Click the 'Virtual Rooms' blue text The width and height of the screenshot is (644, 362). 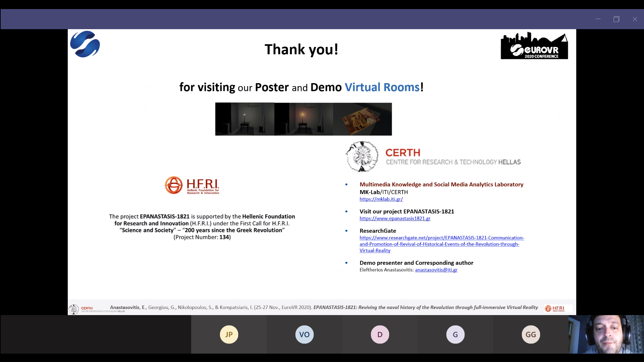(382, 87)
